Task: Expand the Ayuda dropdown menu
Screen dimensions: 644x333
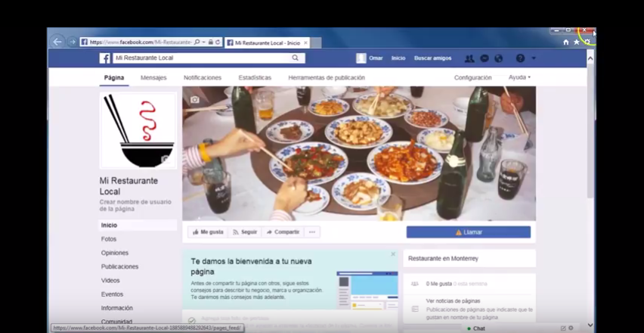Action: pos(519,77)
